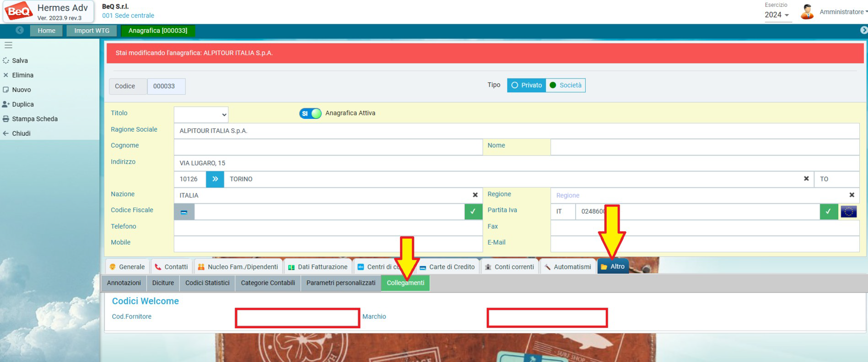This screenshot has height=362, width=868.
Task: Select the Privato type option
Action: click(x=527, y=85)
